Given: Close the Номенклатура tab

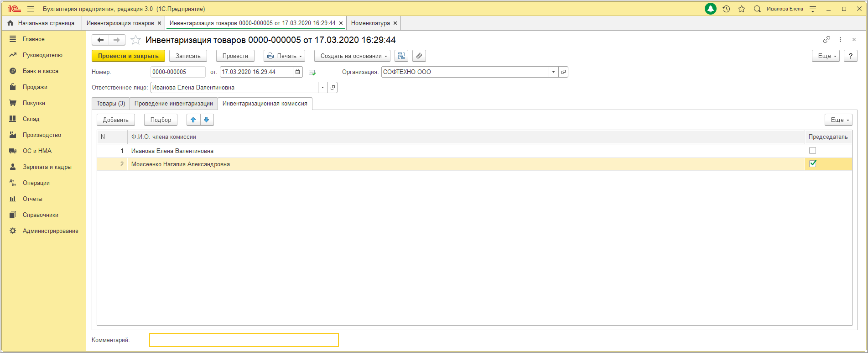Looking at the screenshot, I should point(395,23).
